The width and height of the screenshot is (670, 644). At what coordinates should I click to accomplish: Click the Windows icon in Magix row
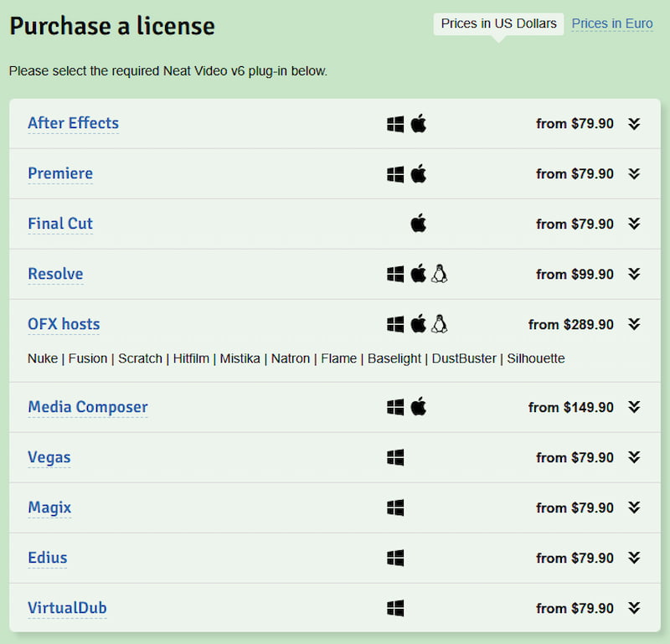tap(395, 507)
